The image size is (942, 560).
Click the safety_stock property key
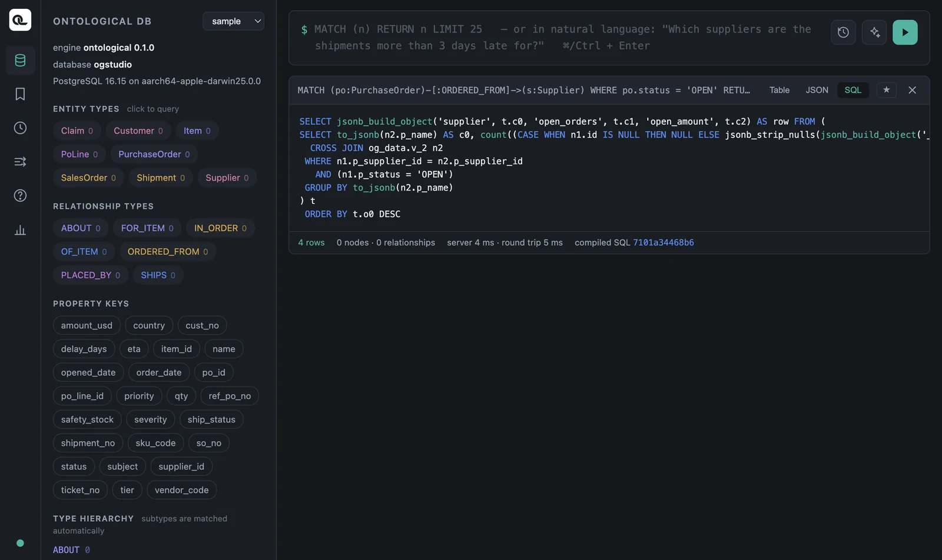(87, 419)
